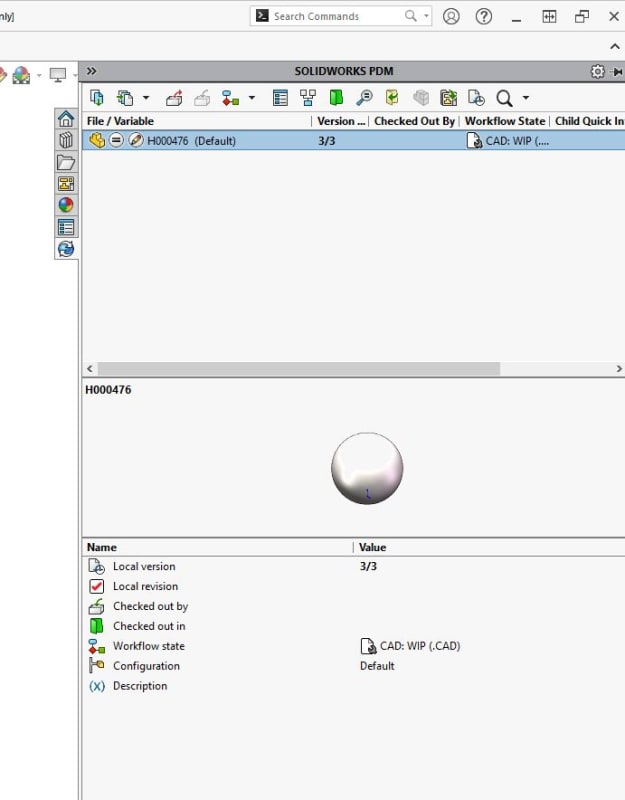Screen dimensions: 625x800
Task: Click the yellow part icon on H000476 row
Action: pyautogui.click(x=97, y=140)
